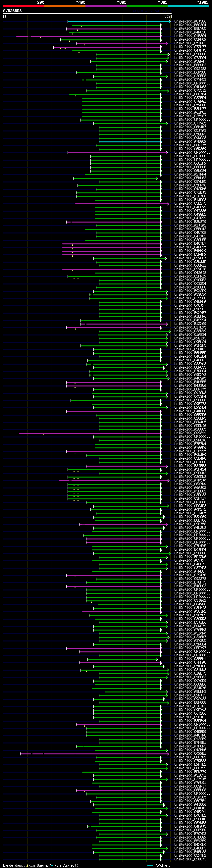This screenshot has height=868, width=212.
Task: Click the purple alignment bar for Q09811
Action: [90, 433]
